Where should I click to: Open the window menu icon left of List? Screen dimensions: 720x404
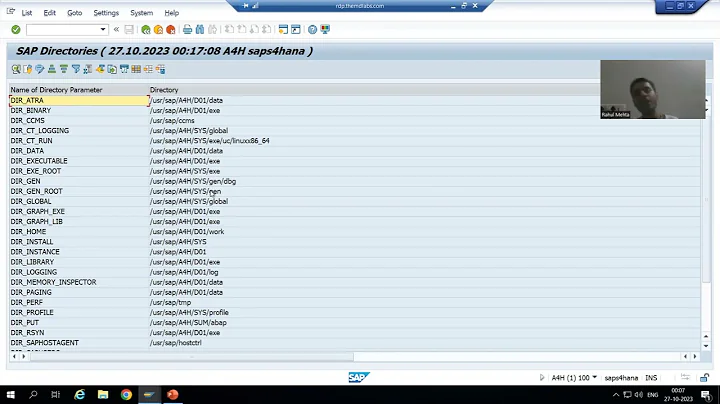[x=11, y=12]
